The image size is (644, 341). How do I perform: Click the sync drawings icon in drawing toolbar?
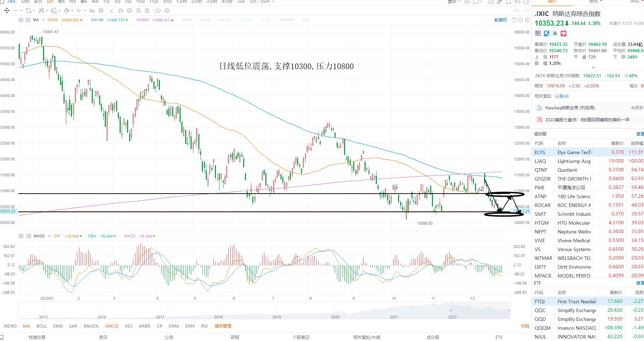130,11
